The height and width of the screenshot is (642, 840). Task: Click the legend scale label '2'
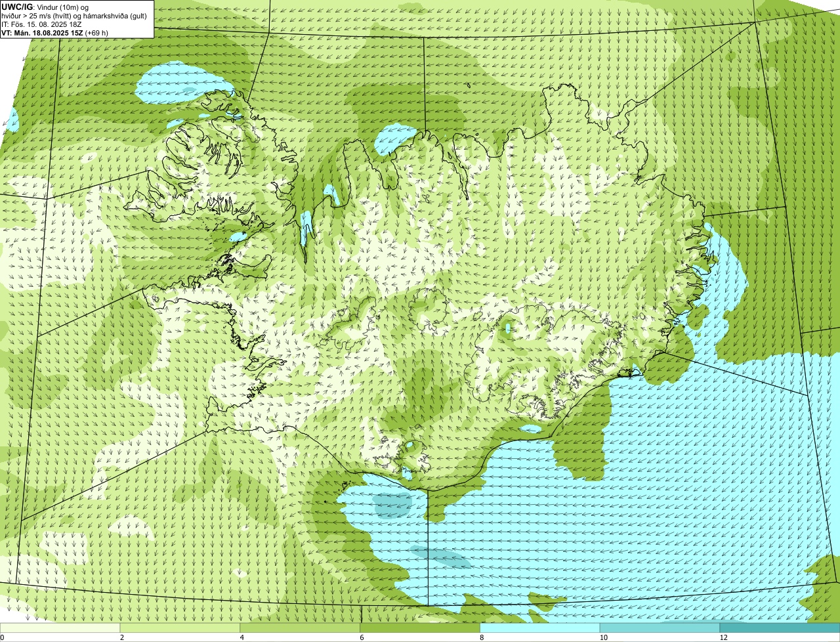(x=122, y=637)
